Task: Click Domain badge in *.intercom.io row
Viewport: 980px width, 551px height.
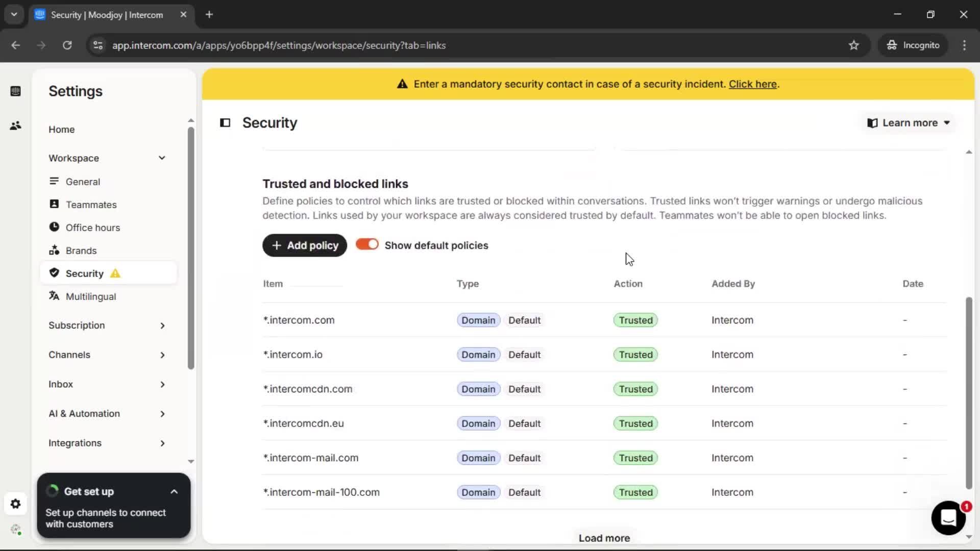Action: (478, 355)
